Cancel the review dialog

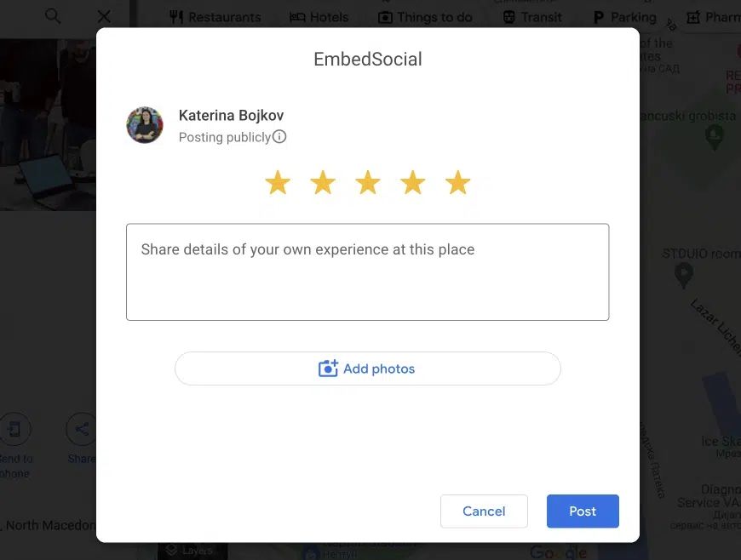click(484, 511)
